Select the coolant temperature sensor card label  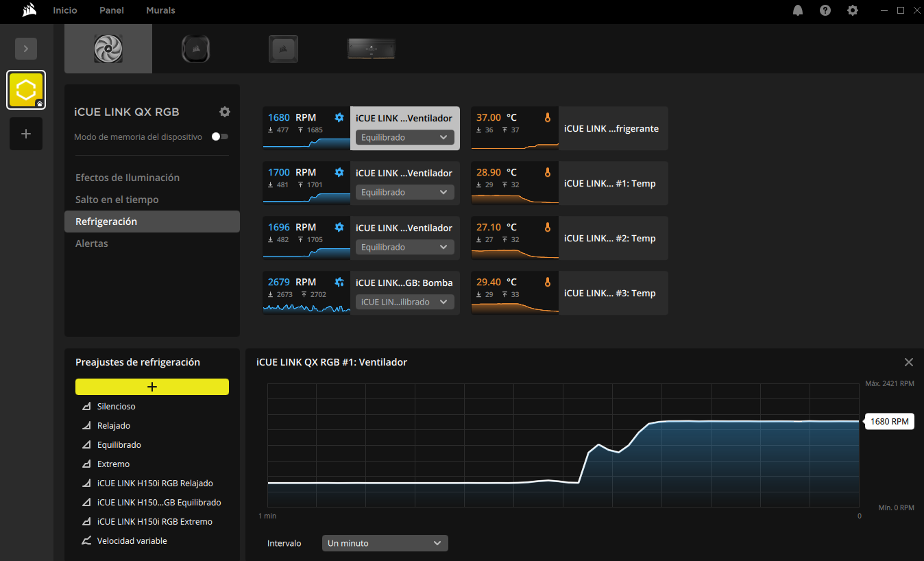611,128
